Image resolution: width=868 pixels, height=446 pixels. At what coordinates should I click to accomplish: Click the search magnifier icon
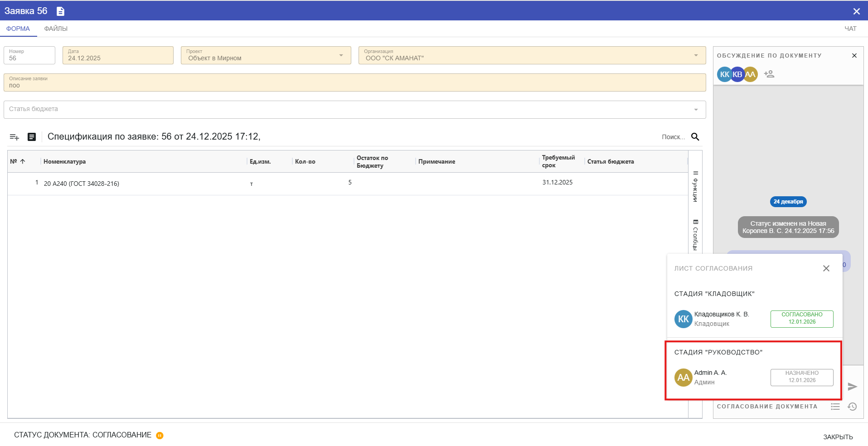tap(695, 137)
